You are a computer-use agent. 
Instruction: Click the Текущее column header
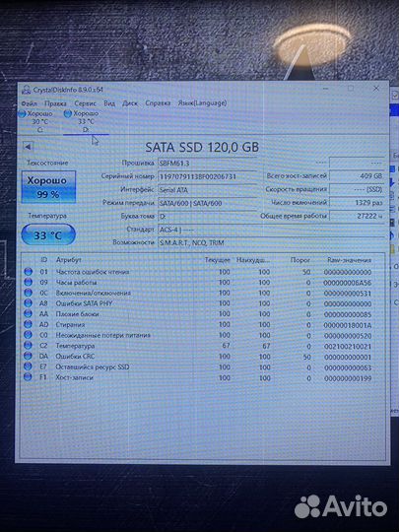[217, 260]
